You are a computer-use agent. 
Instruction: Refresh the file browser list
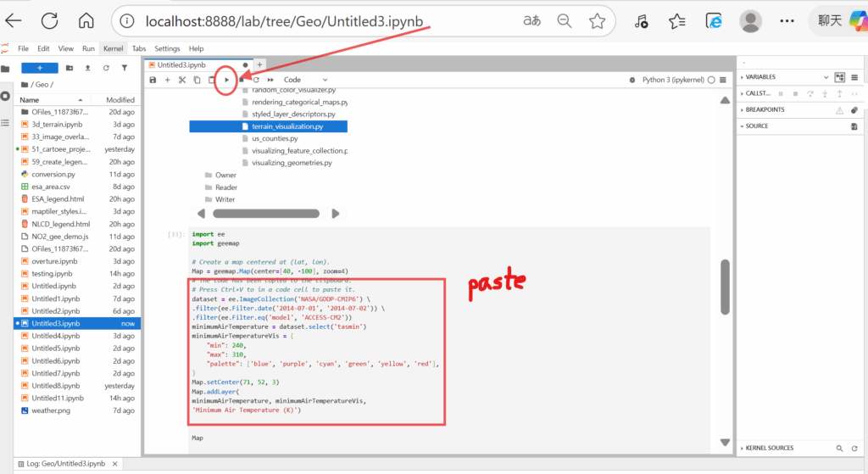coord(106,68)
